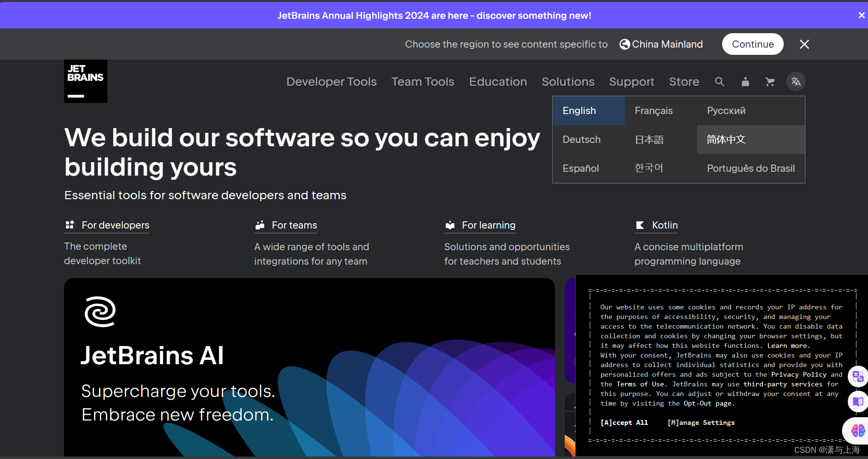Select Deutsch language

589,140
